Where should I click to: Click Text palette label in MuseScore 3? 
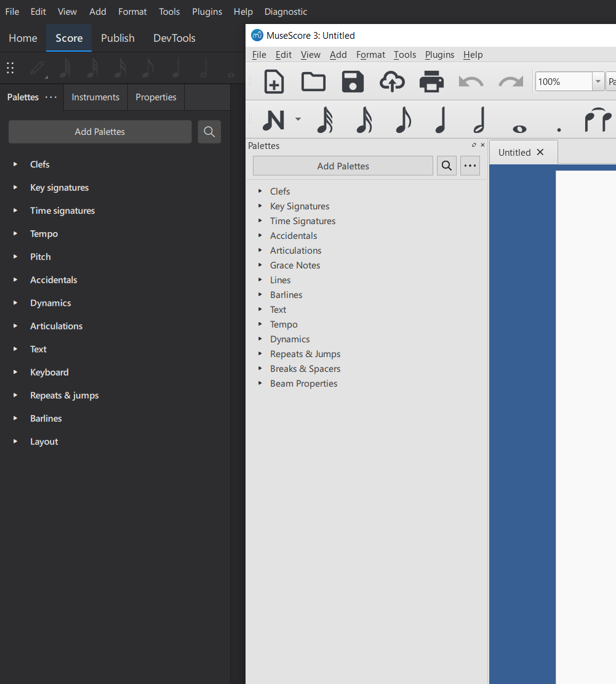(x=278, y=310)
